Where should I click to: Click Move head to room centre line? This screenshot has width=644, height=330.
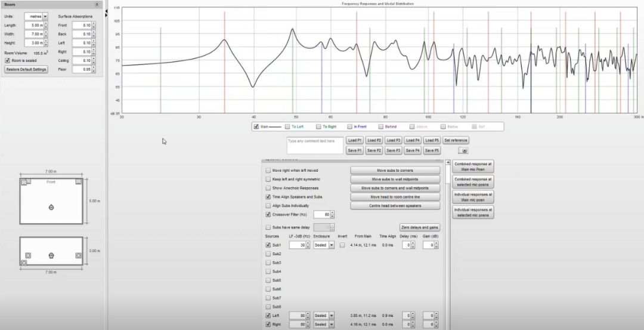click(x=395, y=197)
